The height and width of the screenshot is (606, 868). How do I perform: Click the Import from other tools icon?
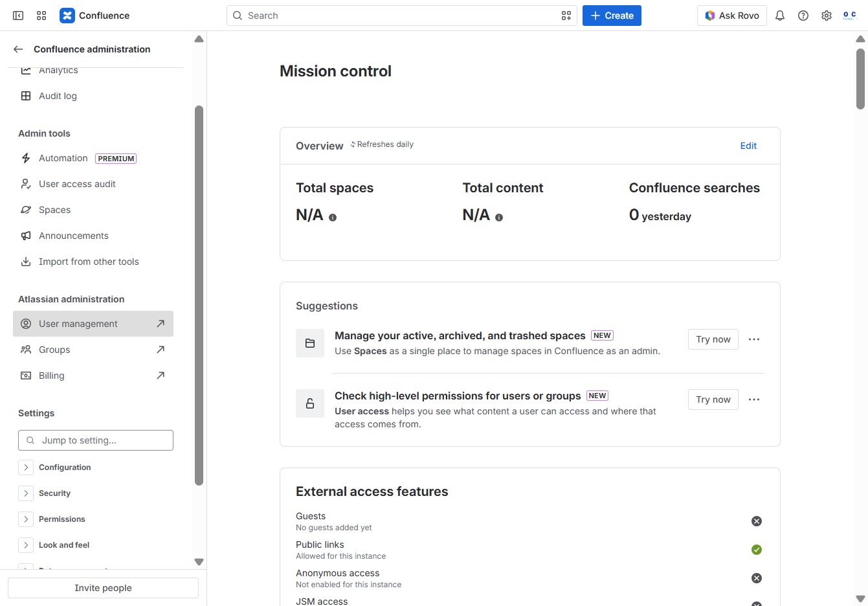(26, 262)
